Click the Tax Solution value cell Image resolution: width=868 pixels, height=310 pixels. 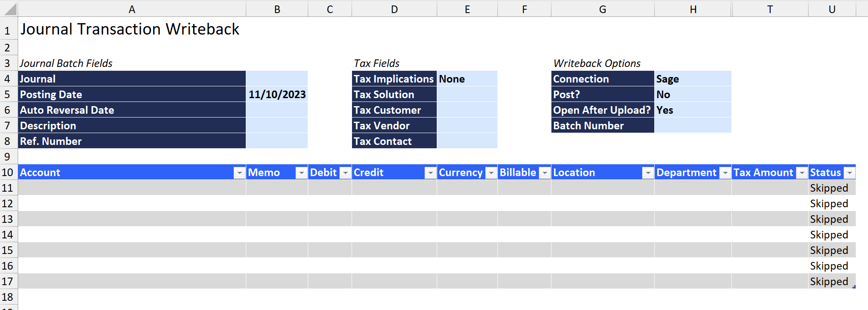[x=467, y=94]
